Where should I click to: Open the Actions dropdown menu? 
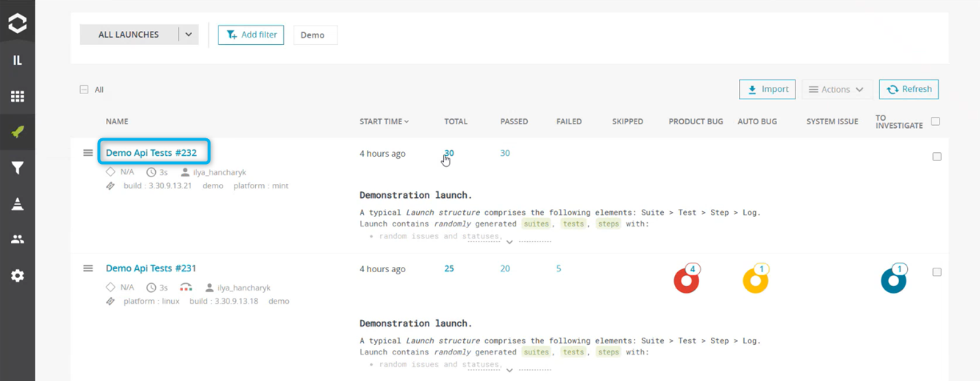(837, 90)
